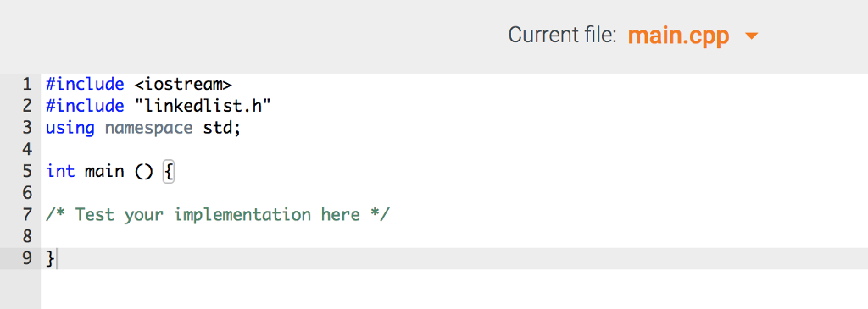Click the 'int' keyword on line 5
This screenshot has width=868, height=309.
[60, 171]
